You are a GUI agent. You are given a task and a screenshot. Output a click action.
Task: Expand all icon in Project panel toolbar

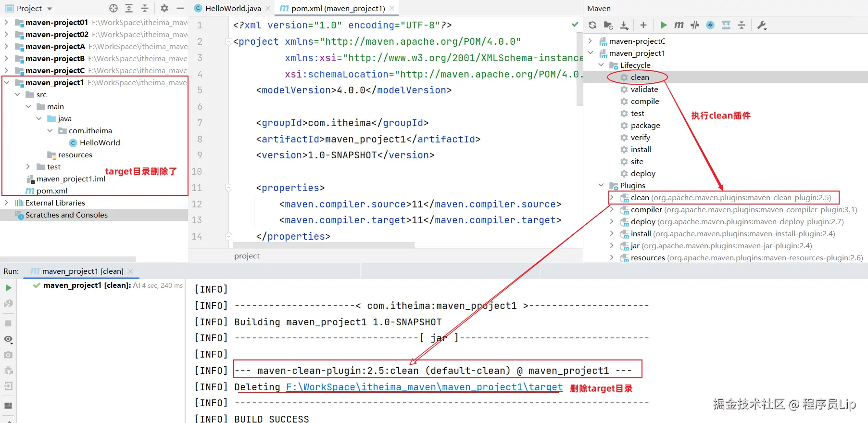(129, 8)
